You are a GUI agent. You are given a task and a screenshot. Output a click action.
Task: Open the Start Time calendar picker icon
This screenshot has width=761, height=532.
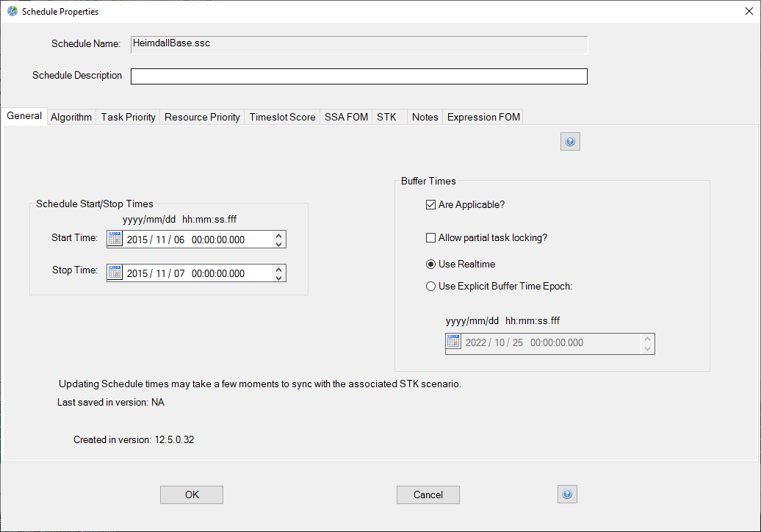point(115,239)
